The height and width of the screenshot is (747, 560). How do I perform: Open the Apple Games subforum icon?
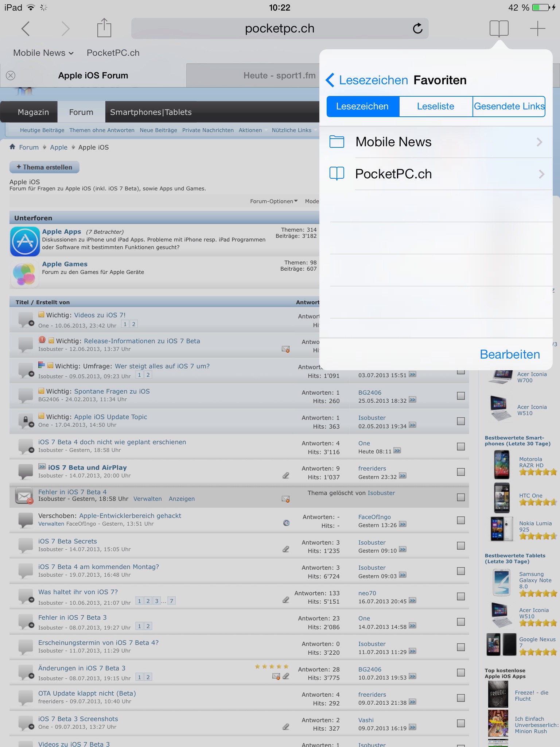[x=25, y=274]
